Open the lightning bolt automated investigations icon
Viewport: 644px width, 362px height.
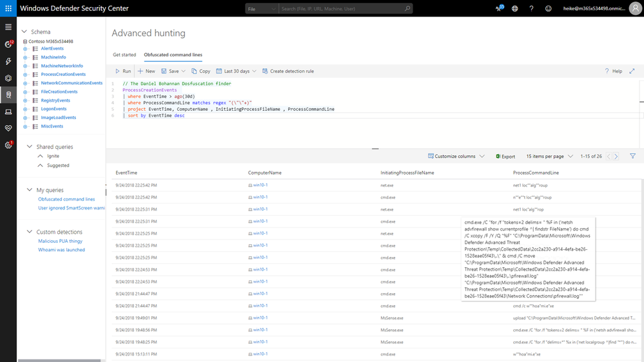[8, 61]
